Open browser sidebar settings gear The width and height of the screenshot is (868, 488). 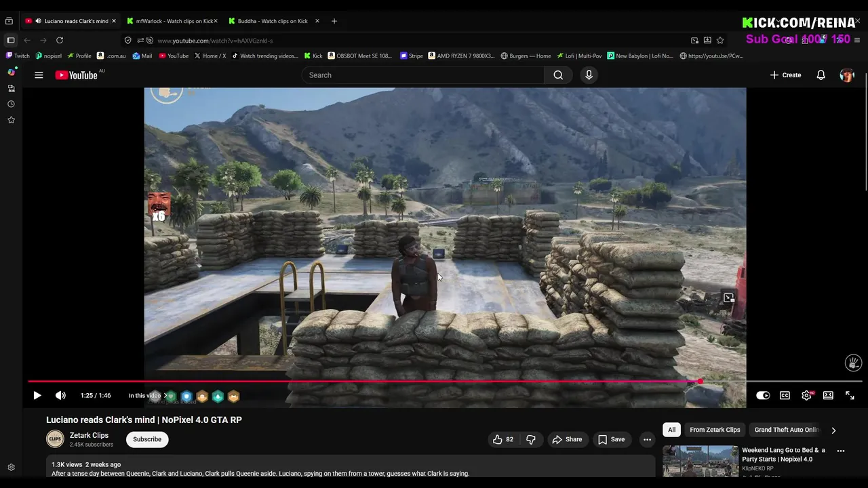(x=11, y=468)
